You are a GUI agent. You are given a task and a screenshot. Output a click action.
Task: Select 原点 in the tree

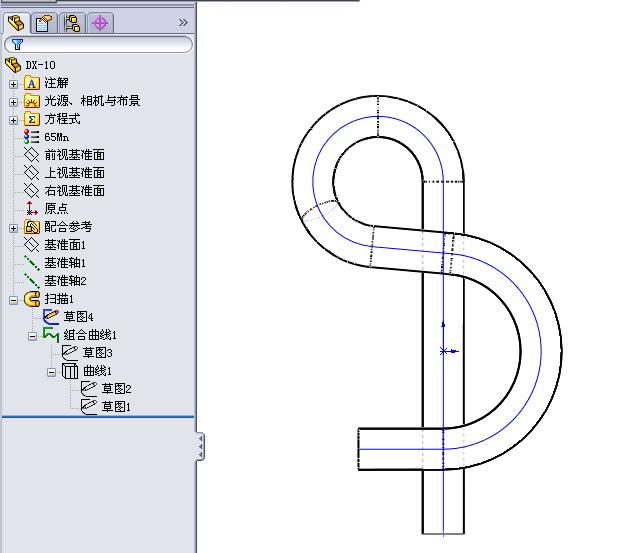pyautogui.click(x=56, y=209)
